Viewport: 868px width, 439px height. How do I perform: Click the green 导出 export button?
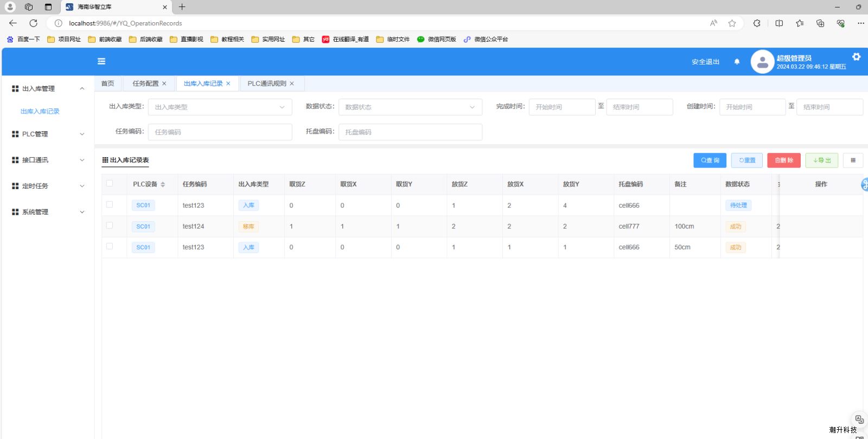click(x=822, y=160)
